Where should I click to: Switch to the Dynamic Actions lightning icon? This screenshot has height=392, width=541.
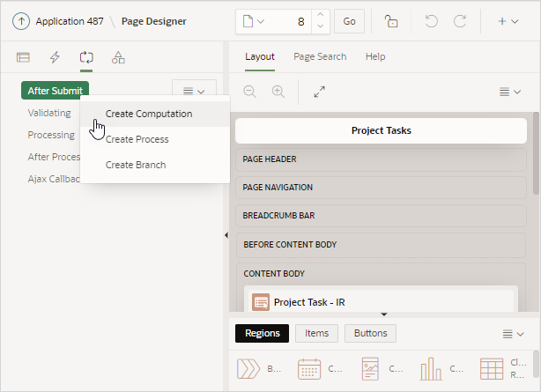[55, 57]
